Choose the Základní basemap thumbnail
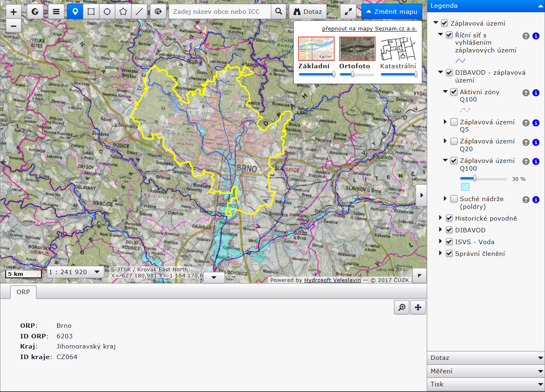The image size is (545, 392). click(x=316, y=49)
